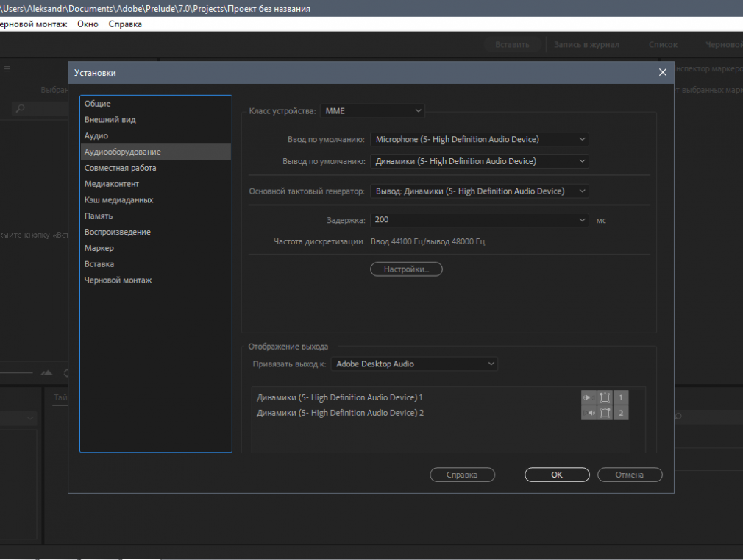The height and width of the screenshot is (560, 743).
Task: Click channel number 2 button
Action: [x=621, y=413]
